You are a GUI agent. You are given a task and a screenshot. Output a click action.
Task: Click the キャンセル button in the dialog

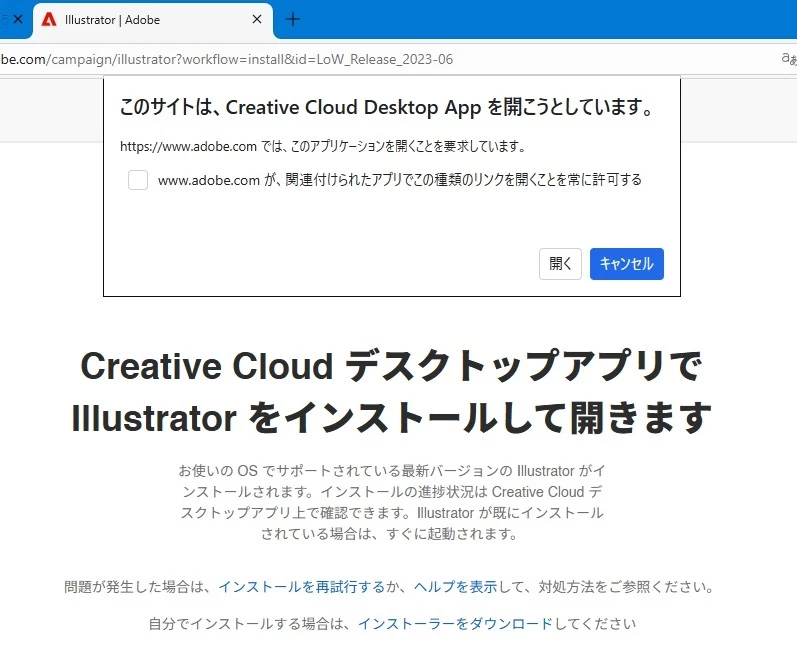pyautogui.click(x=627, y=264)
